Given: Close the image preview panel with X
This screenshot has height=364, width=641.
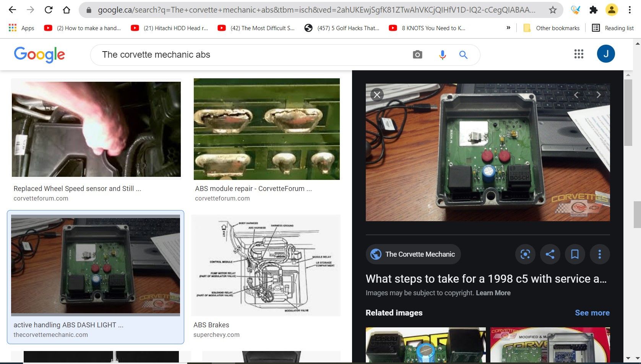Looking at the screenshot, I should [377, 95].
